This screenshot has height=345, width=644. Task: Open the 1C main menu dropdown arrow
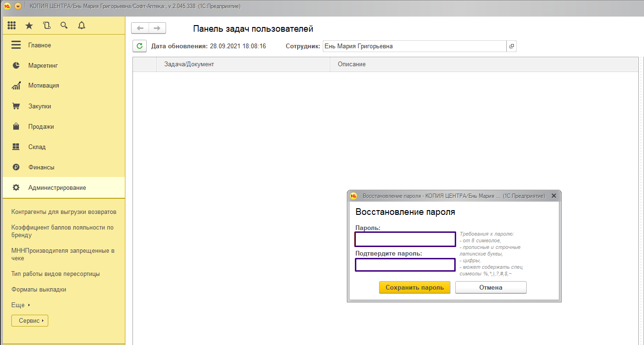click(x=18, y=6)
